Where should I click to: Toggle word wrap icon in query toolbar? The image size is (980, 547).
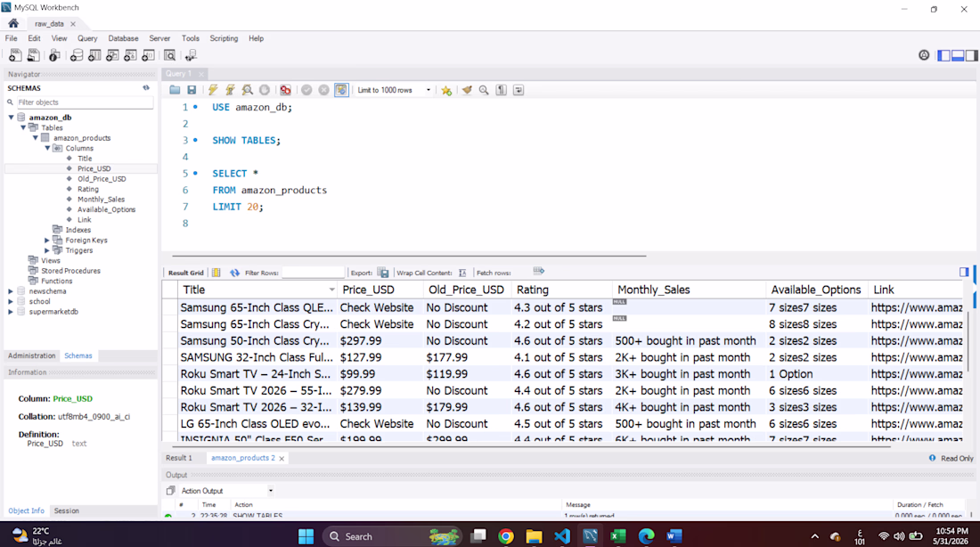(x=519, y=90)
